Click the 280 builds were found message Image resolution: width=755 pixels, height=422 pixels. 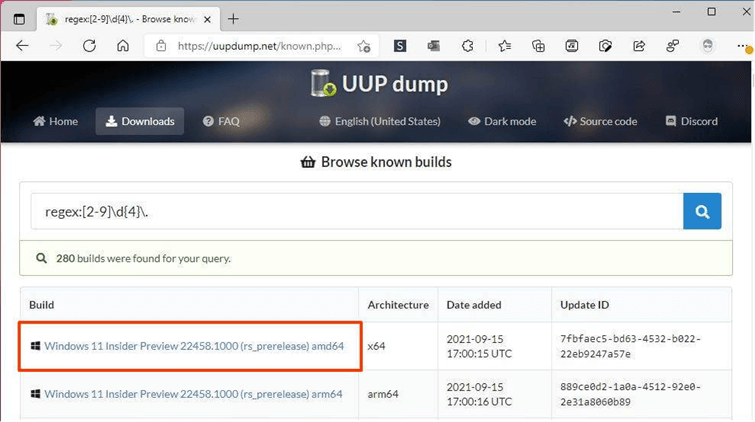tap(143, 259)
